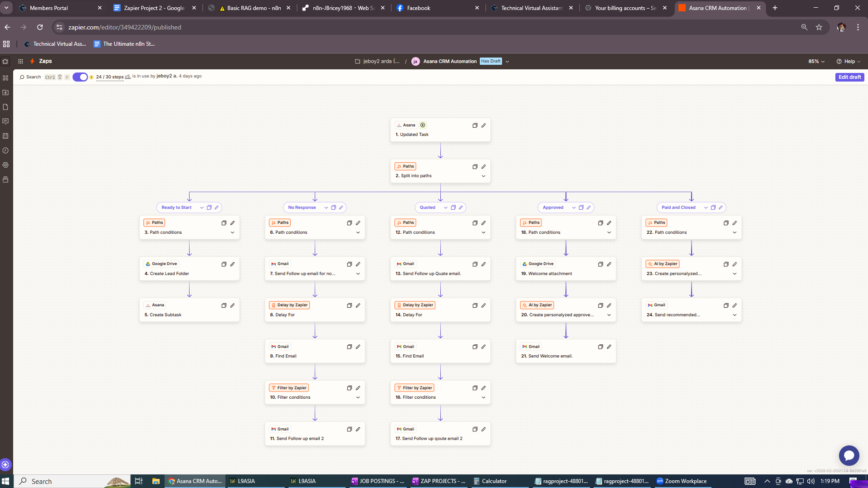Screen dimensions: 868x488
Task: Select the Home icon in the left sidebar
Action: [x=5, y=61]
